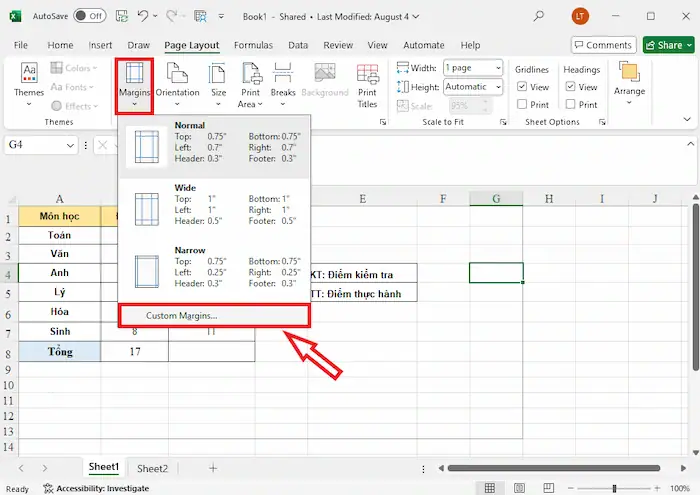Open the Name Box dropdown arrow

tap(70, 145)
